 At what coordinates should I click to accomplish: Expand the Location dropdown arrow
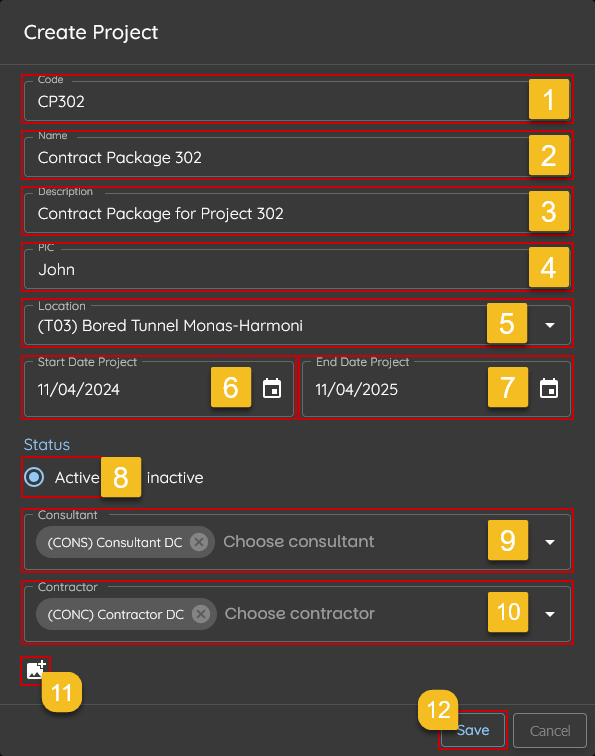(x=550, y=325)
